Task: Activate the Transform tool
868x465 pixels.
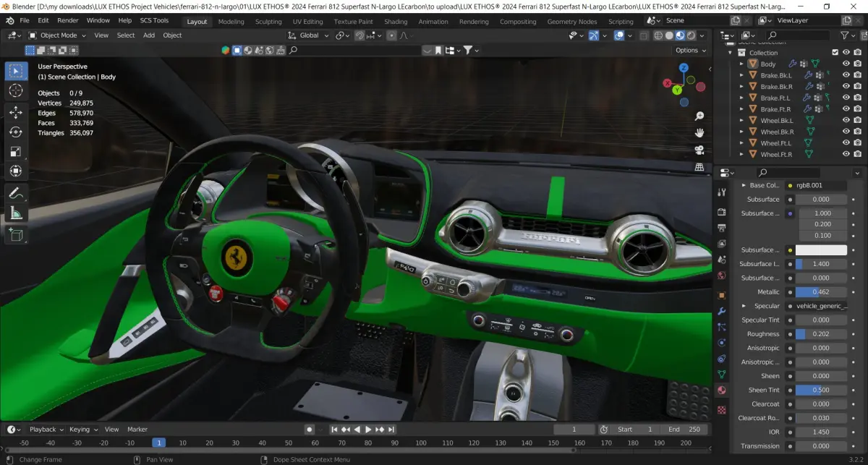Action: pos(16,171)
